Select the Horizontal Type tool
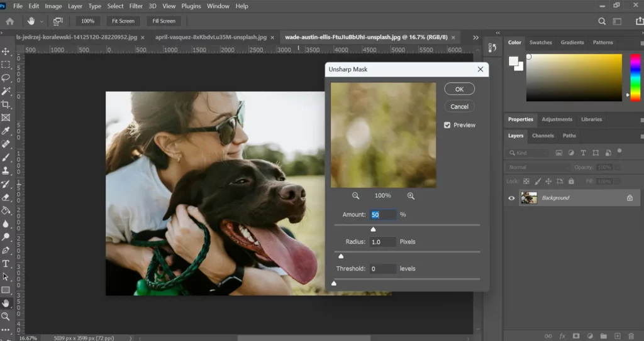 (x=6, y=264)
